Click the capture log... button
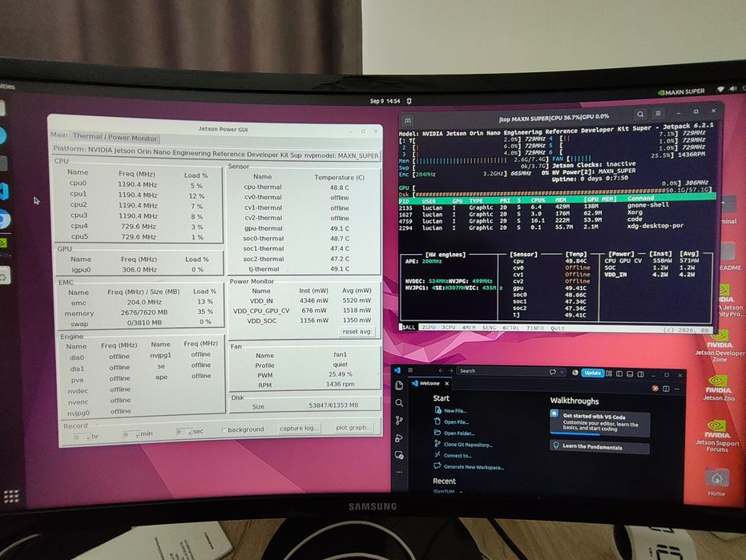Image resolution: width=746 pixels, height=560 pixels. click(x=299, y=428)
